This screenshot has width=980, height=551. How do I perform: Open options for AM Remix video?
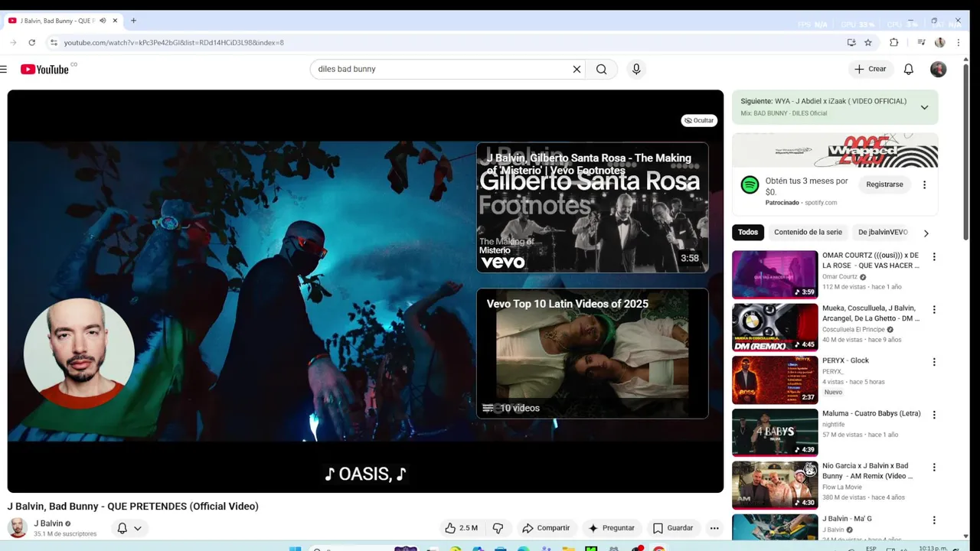934,468
